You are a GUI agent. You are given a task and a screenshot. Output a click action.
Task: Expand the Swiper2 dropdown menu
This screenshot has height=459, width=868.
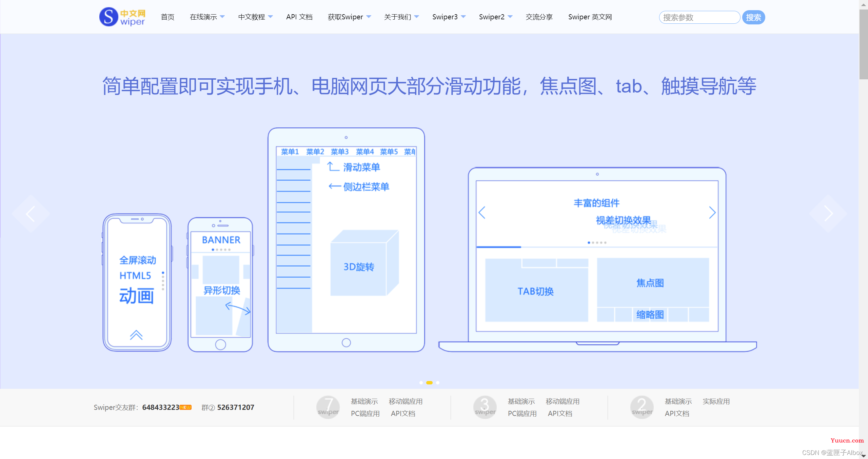[496, 17]
